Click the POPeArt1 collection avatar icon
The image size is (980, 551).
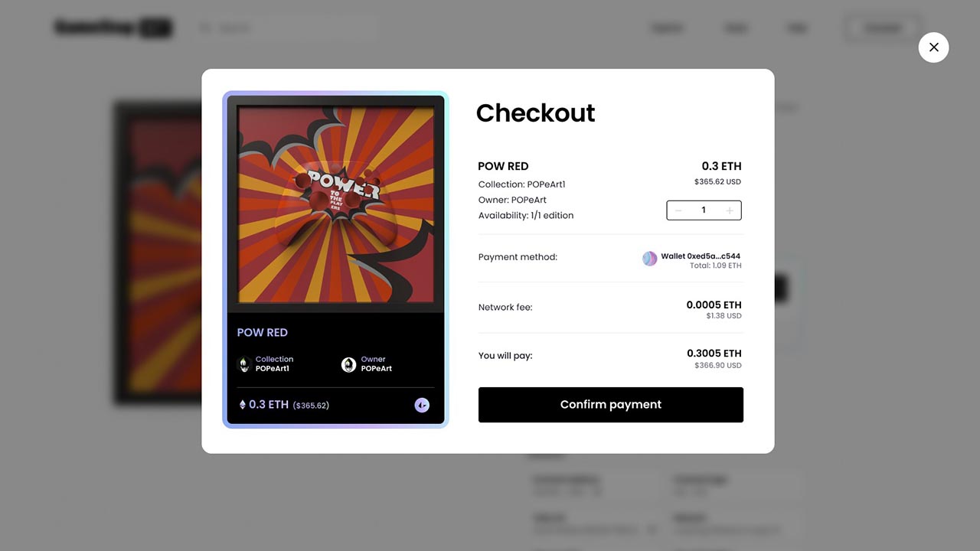(245, 365)
